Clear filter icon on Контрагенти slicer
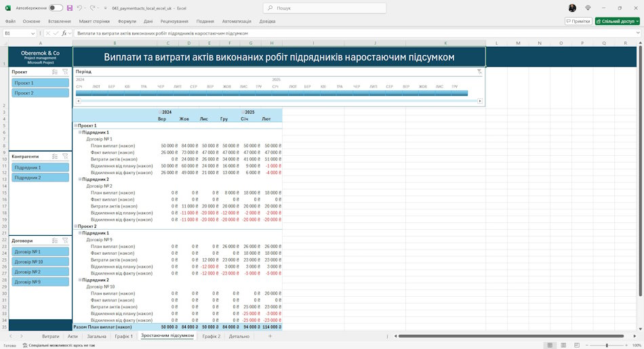 [65, 157]
